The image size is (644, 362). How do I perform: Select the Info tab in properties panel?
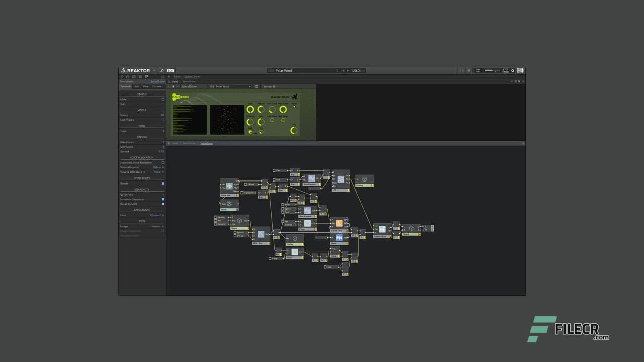coord(136,86)
